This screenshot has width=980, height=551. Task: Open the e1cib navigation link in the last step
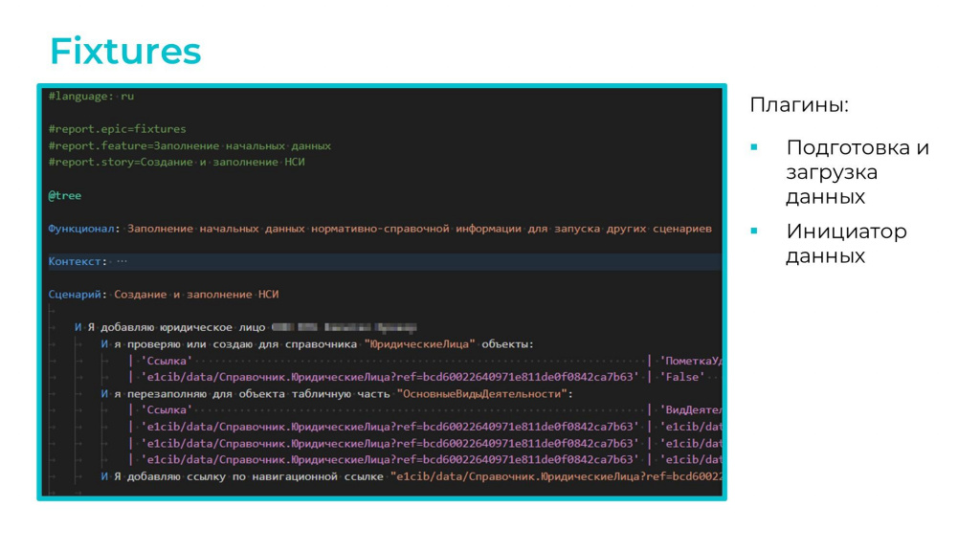[x=555, y=475]
